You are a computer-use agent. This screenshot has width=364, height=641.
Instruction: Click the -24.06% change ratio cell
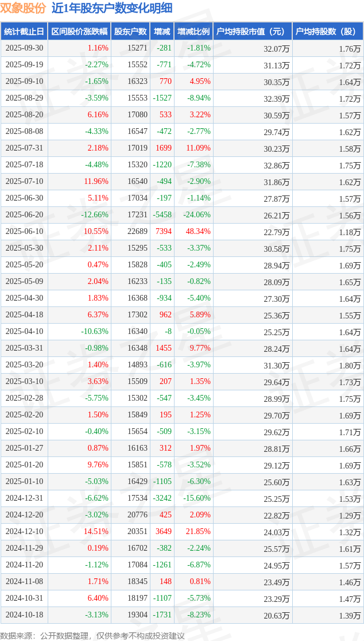coord(197,215)
